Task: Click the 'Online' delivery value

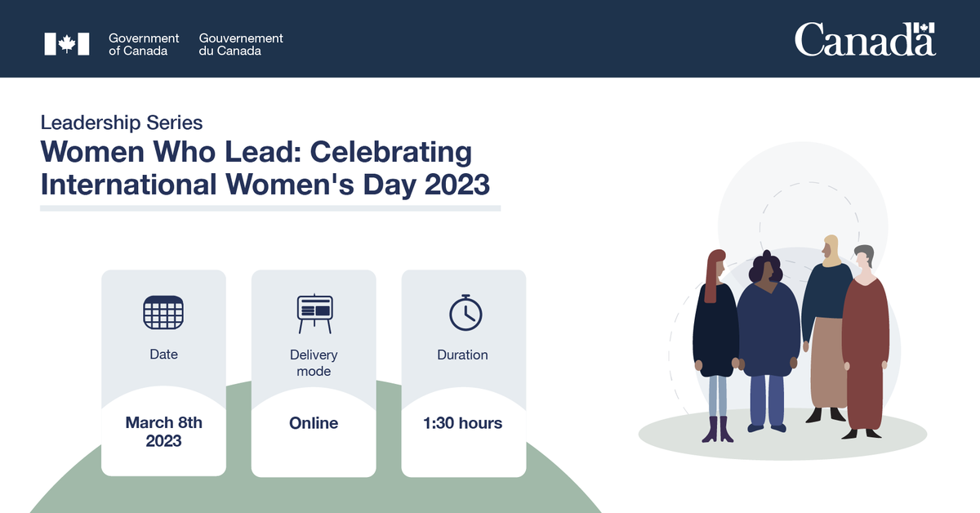Action: tap(314, 423)
